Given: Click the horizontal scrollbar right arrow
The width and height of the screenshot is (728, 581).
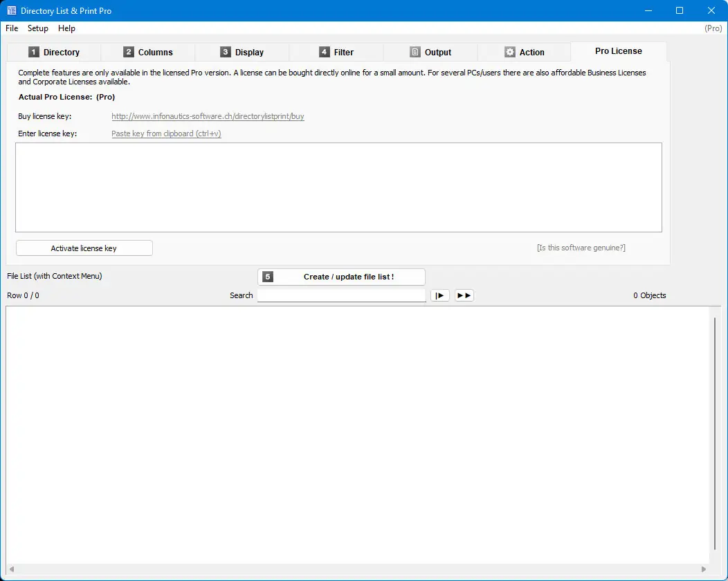Looking at the screenshot, I should (x=703, y=569).
